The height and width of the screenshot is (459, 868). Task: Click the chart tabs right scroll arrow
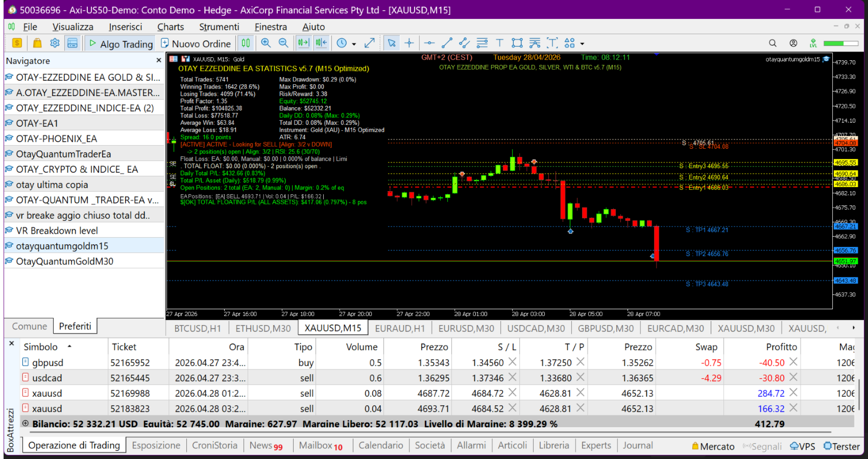tap(853, 328)
